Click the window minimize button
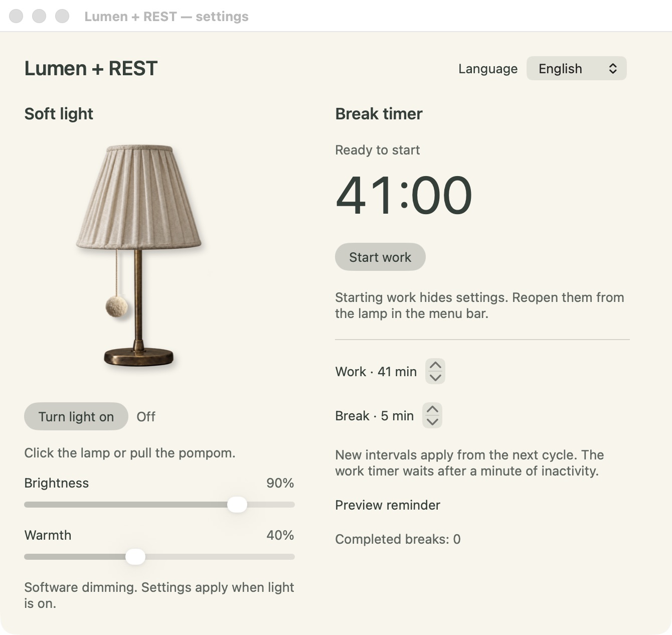This screenshot has height=635, width=672. point(39,16)
